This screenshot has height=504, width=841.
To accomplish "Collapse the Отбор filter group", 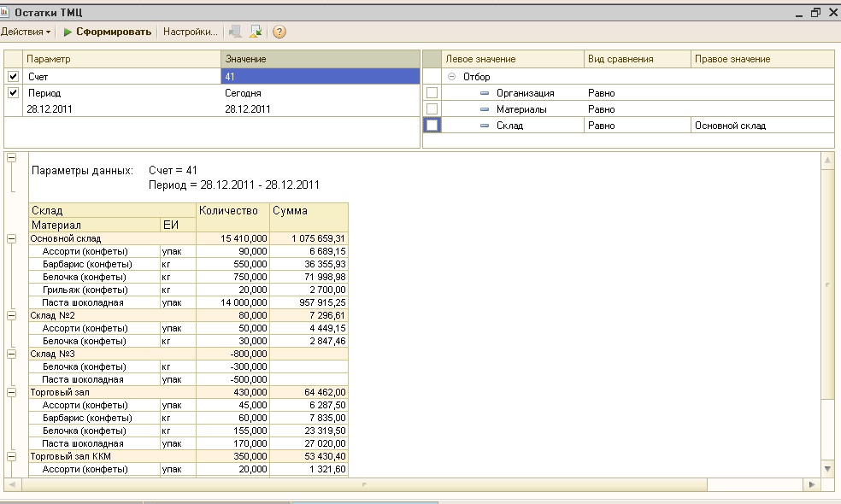I will 451,77.
